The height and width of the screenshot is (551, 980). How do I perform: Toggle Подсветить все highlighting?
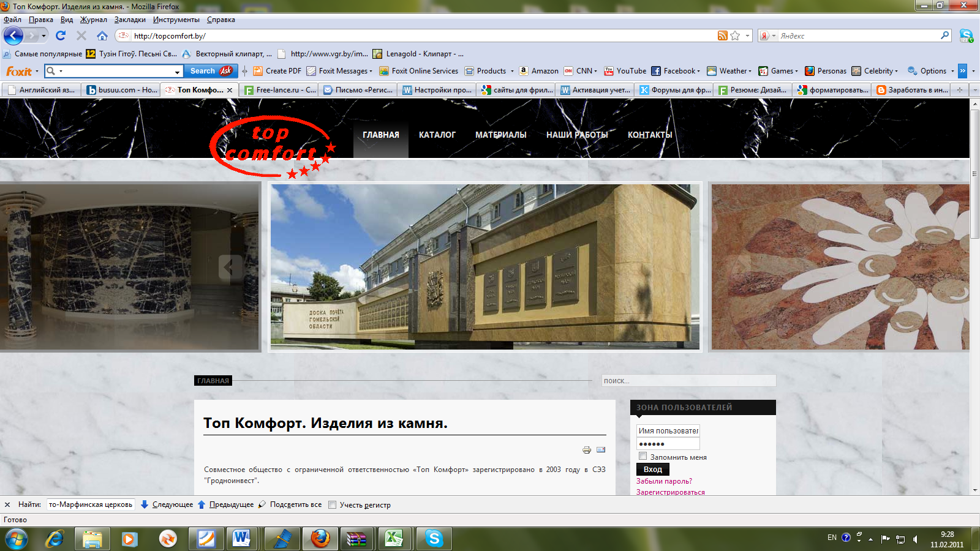[x=290, y=504]
